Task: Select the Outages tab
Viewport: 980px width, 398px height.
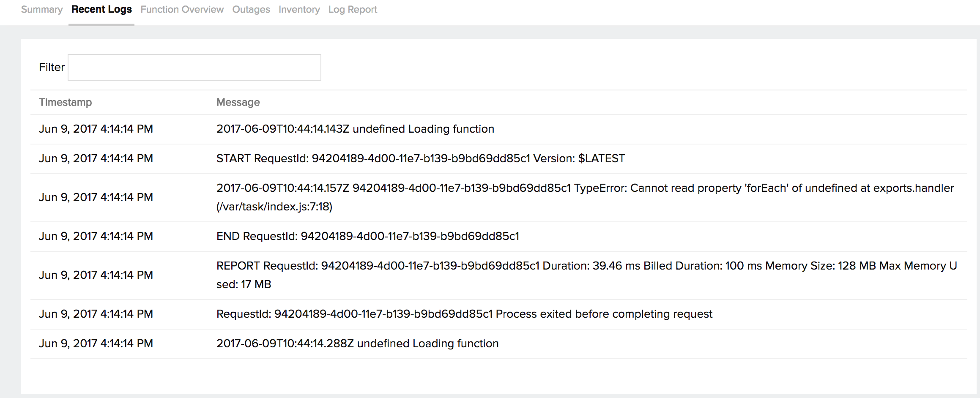Action: click(251, 9)
